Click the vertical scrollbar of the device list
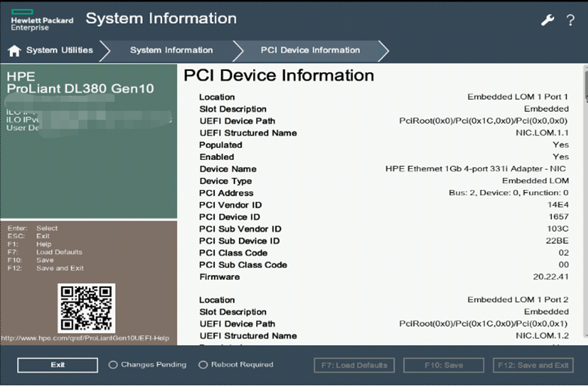The height and width of the screenshot is (386, 588). pyautogui.click(x=585, y=204)
